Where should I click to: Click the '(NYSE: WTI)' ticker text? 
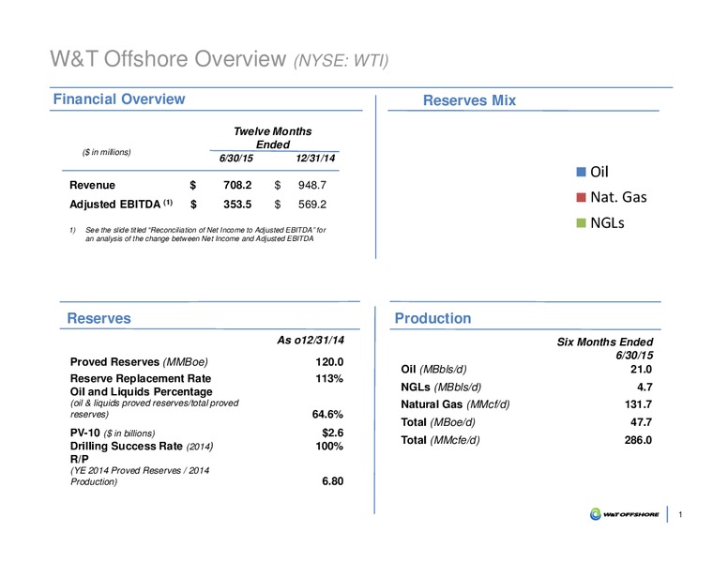[x=341, y=60]
